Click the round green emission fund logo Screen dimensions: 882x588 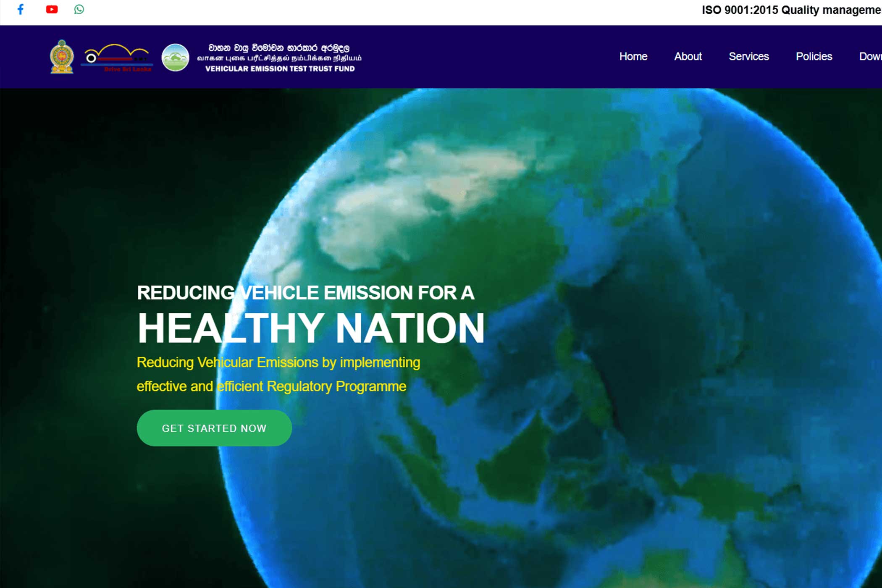point(175,58)
